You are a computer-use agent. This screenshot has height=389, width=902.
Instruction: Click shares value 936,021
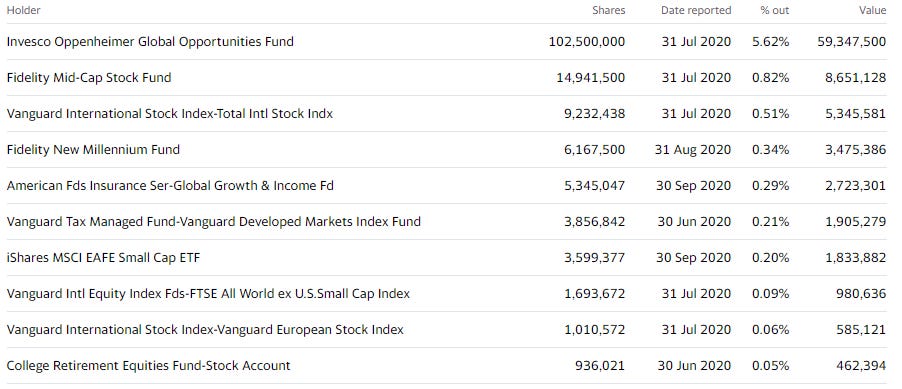click(599, 365)
